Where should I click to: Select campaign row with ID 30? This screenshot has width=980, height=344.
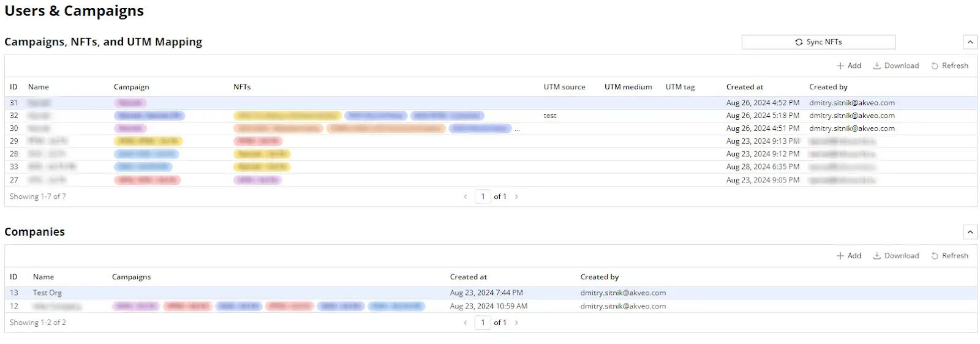(x=491, y=129)
